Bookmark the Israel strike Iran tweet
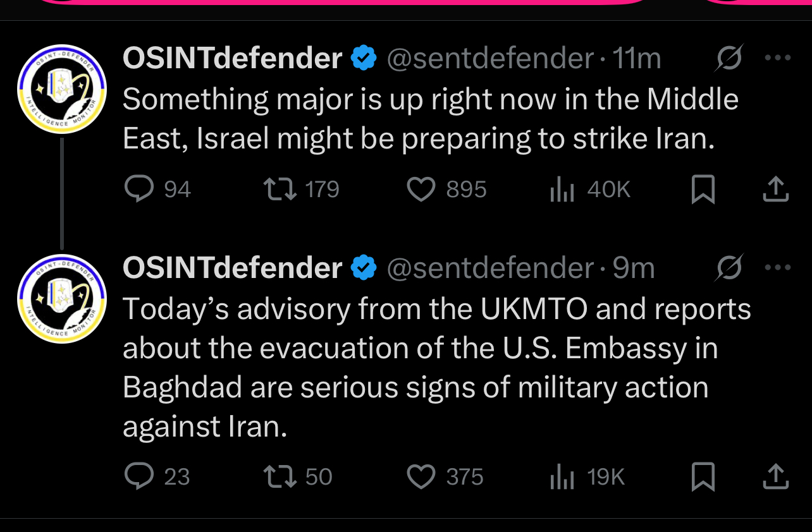The image size is (812, 532). click(703, 190)
